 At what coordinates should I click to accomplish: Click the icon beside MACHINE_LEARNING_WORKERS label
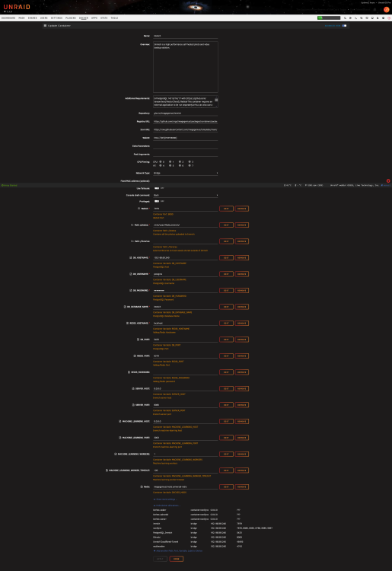(x=116, y=454)
